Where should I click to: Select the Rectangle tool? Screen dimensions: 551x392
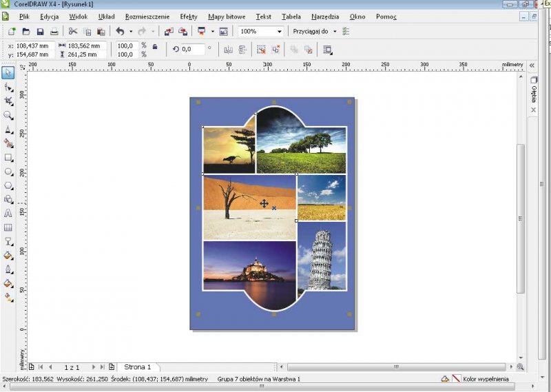click(8, 157)
